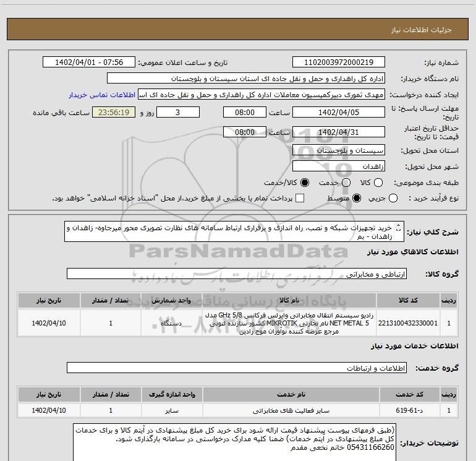The image size is (476, 461).
Task: Click the buyer notes text area
Action: click(234, 442)
